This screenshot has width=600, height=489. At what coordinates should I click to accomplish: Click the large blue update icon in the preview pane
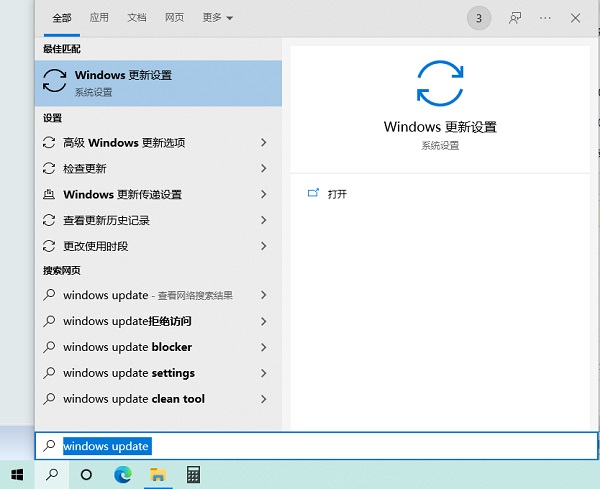pos(440,83)
